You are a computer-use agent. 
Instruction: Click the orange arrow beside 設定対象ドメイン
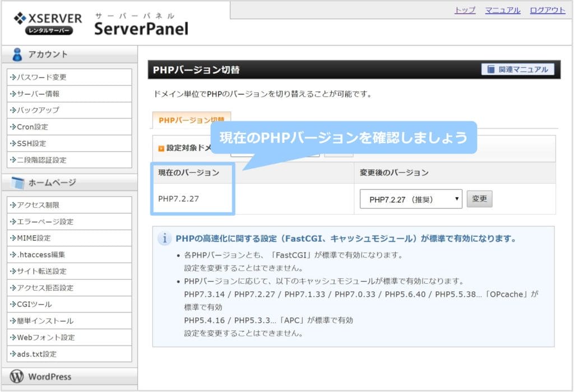161,149
